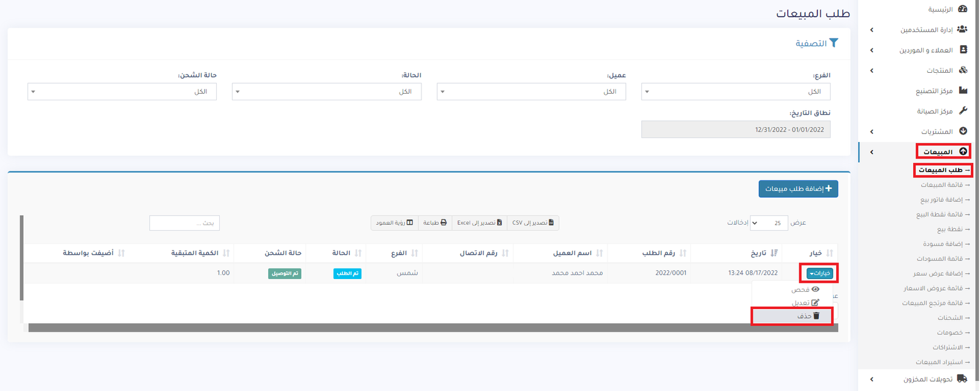Click the التصفية filter funnel icon
This screenshot has width=980, height=391.
click(x=833, y=43)
